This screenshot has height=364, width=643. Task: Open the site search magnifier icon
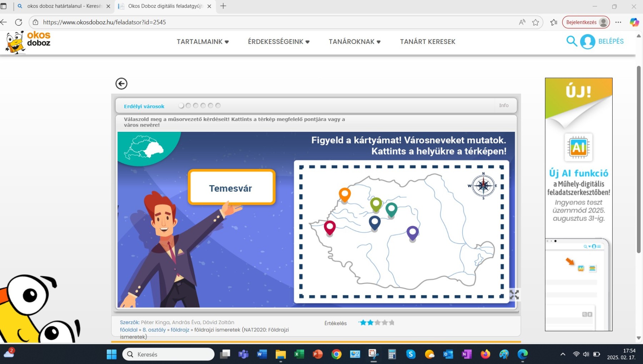click(571, 41)
